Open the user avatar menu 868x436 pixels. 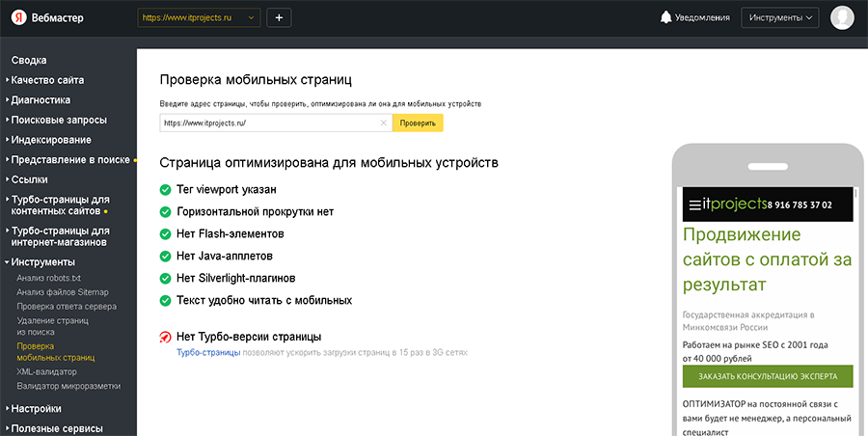point(842,17)
